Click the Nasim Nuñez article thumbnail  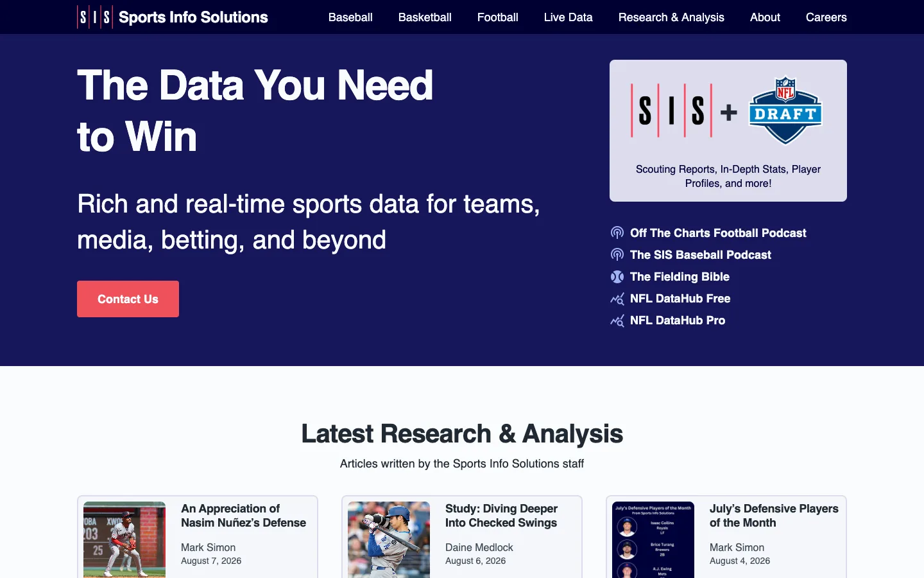[124, 540]
